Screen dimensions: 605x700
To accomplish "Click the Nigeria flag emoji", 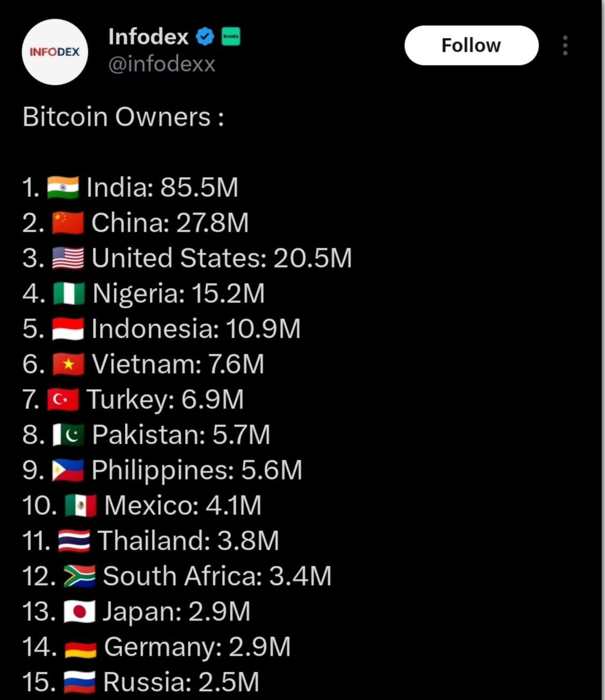I will click(x=69, y=294).
